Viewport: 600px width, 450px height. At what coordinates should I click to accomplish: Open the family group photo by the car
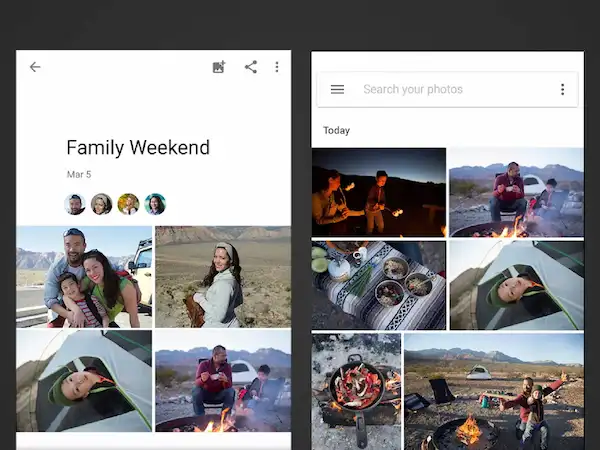84,277
